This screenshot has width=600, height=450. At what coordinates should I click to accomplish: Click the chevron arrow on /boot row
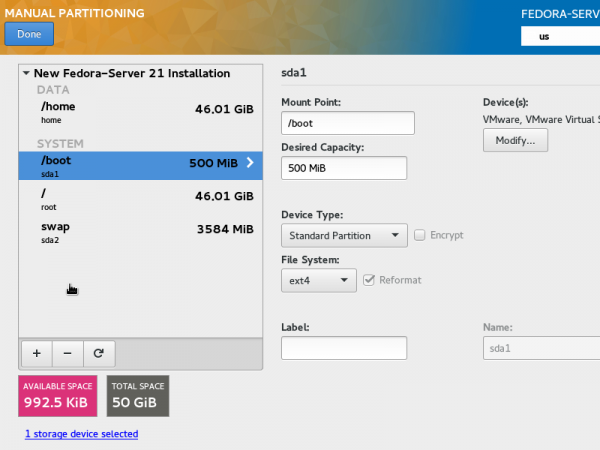point(250,163)
